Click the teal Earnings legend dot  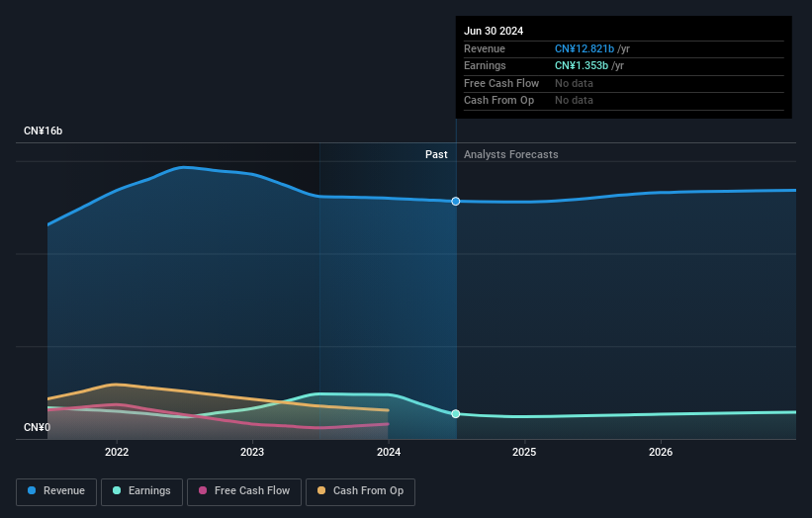[x=117, y=490]
